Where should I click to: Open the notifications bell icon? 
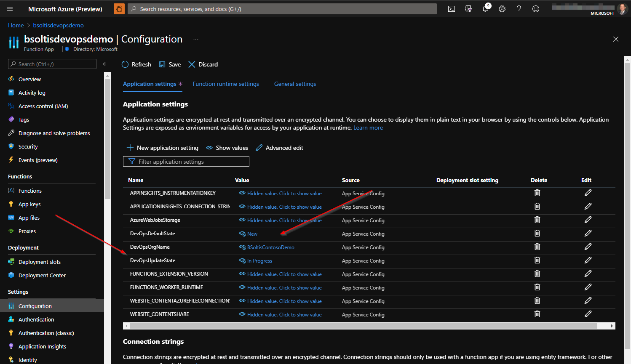(x=485, y=9)
